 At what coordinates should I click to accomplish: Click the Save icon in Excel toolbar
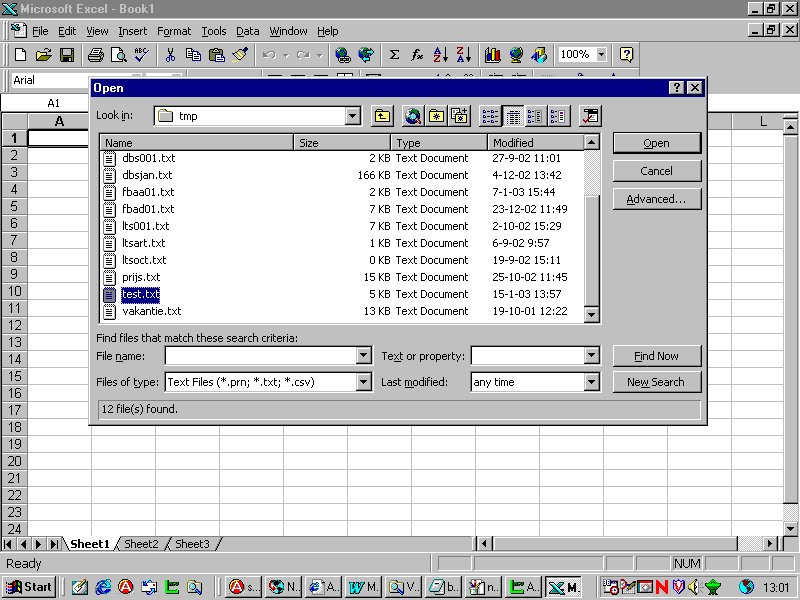(67, 55)
